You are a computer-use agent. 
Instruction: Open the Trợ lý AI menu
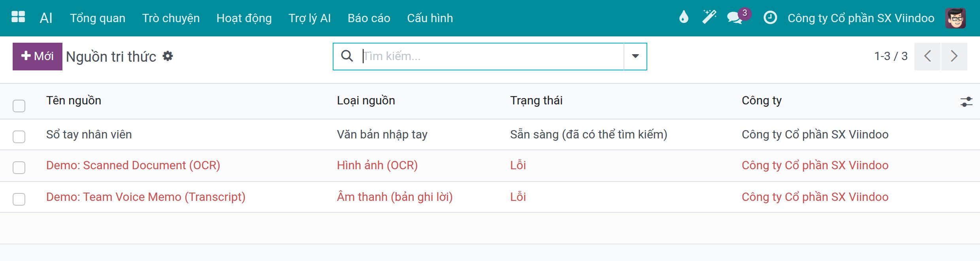point(309,18)
